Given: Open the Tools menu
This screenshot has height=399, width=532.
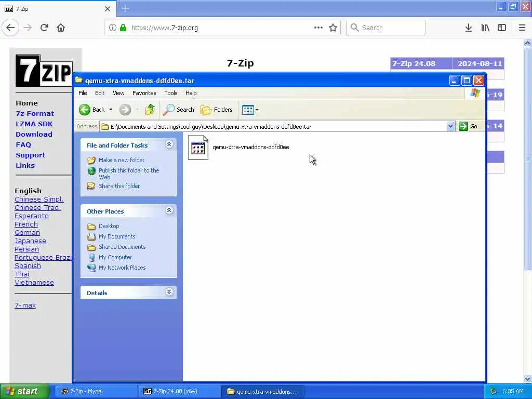Looking at the screenshot, I should coord(170,93).
